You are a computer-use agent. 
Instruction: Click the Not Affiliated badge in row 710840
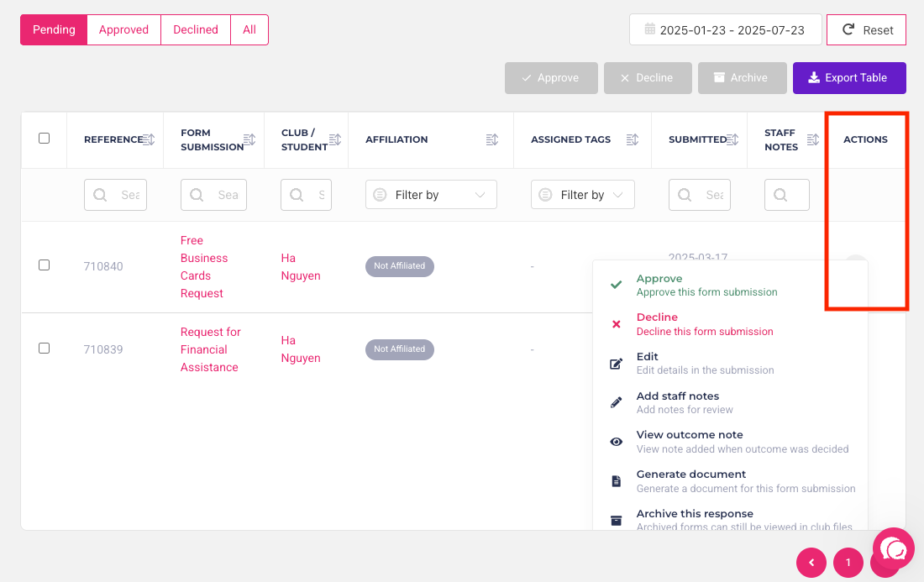[x=400, y=266]
